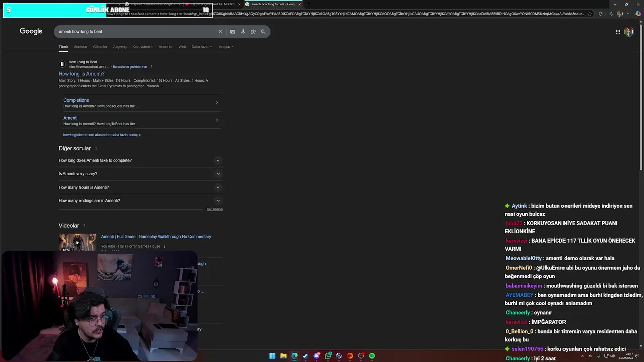Switch to the Görseller tab
Screen dimensions: 644x362
pos(100,47)
